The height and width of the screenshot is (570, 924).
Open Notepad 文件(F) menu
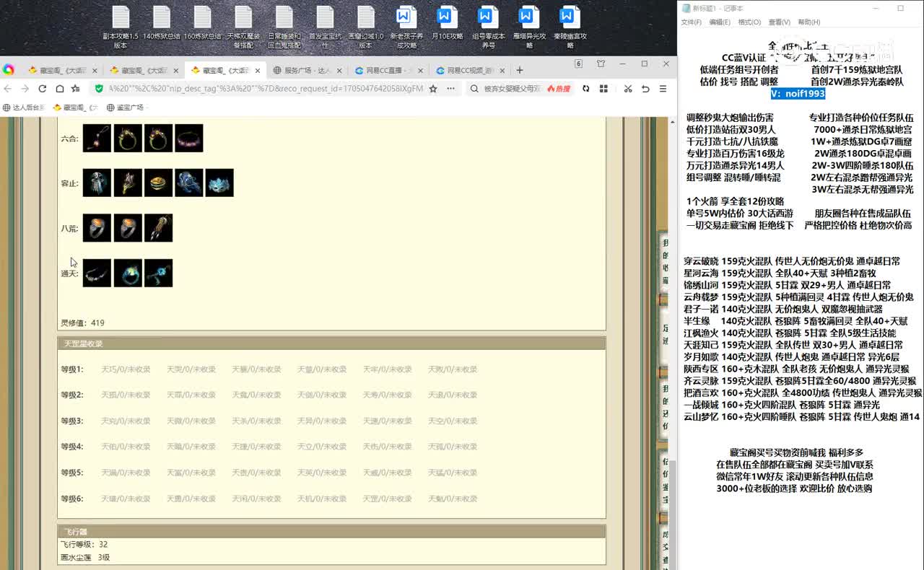pyautogui.click(x=692, y=22)
